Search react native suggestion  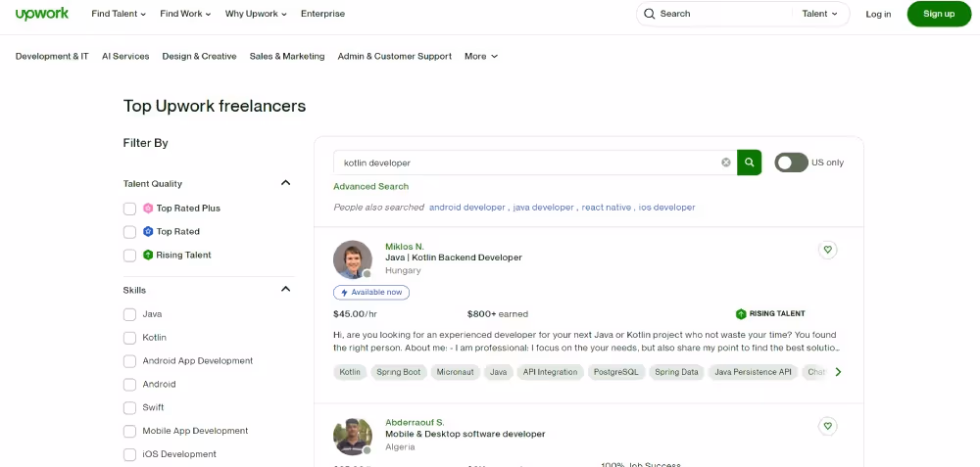pos(607,208)
